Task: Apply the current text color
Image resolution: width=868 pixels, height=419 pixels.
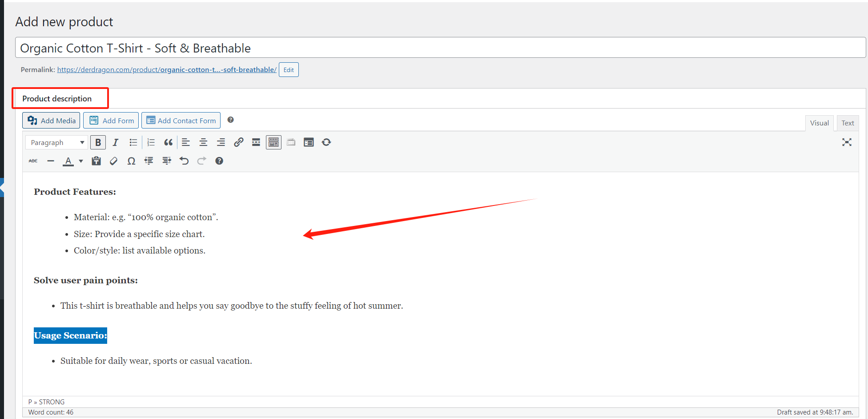Action: click(68, 161)
